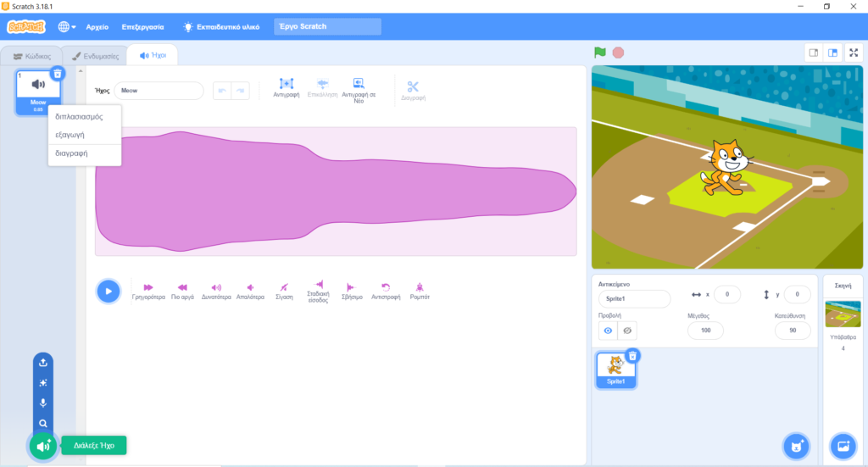Switch to the Κώδικας tab
The image size is (868, 467).
click(32, 56)
